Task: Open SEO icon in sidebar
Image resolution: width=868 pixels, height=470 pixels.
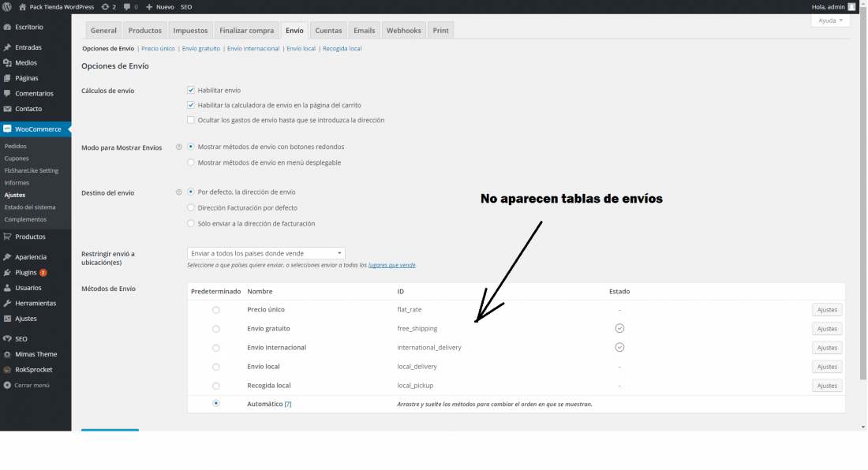Action: [x=7, y=338]
